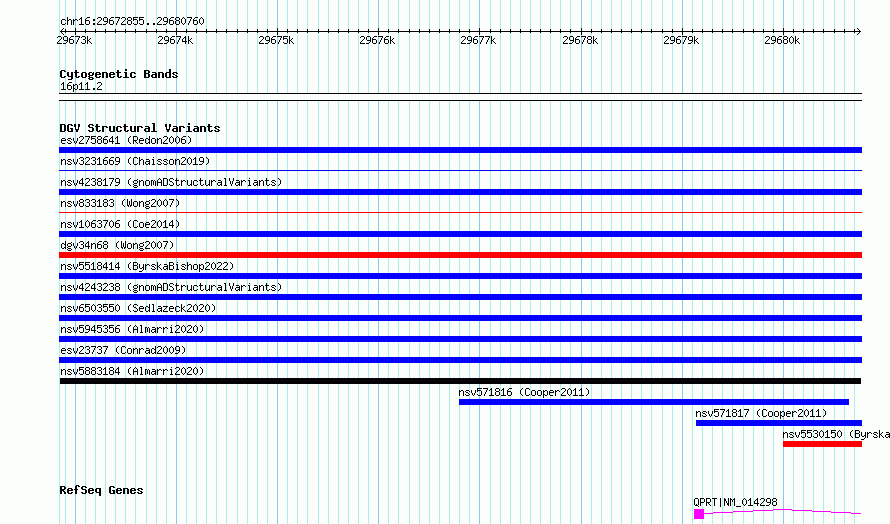Image resolution: width=890 pixels, height=524 pixels.
Task: Click the nsv5883184 (Almarri2020) label
Action: [x=132, y=371]
